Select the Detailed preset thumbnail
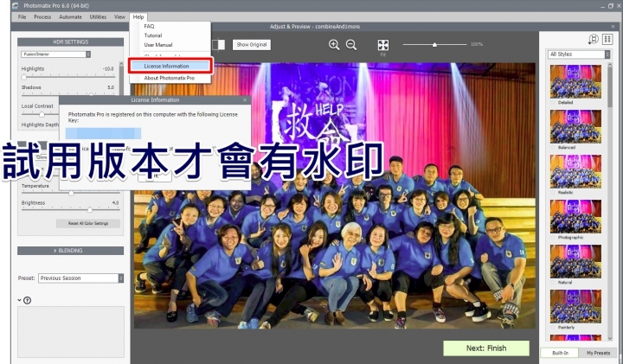This screenshot has height=364, width=623. pyautogui.click(x=575, y=81)
